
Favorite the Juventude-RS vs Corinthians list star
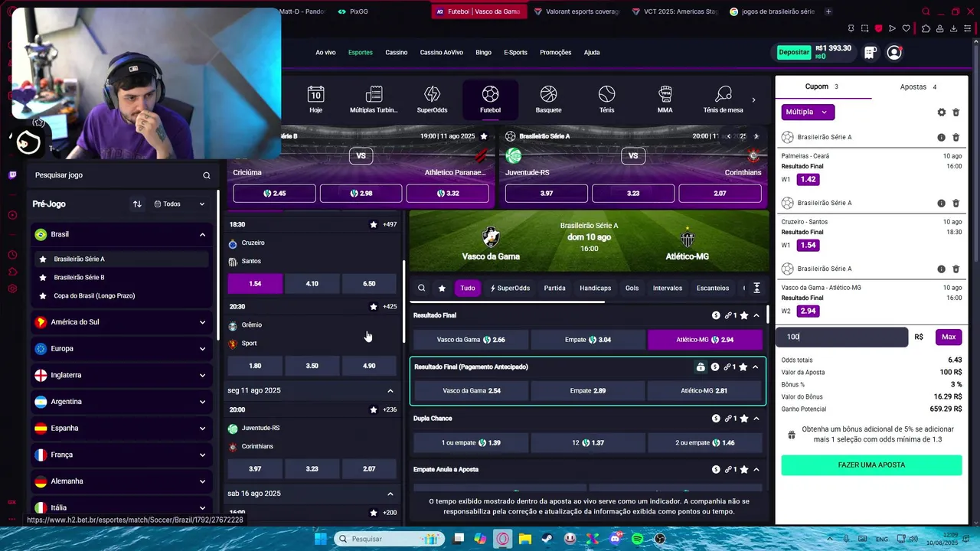[374, 409]
